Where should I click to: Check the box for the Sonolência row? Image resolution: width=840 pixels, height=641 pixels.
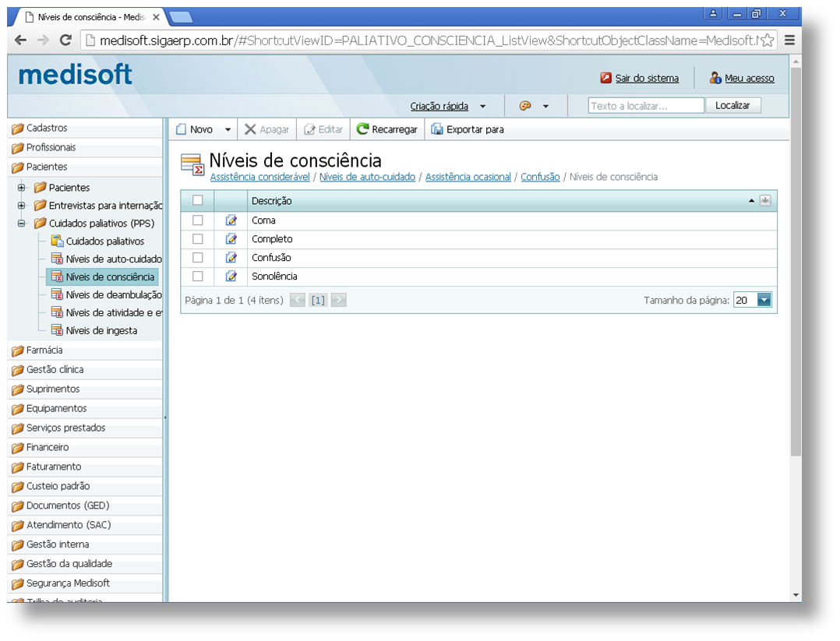(x=198, y=276)
